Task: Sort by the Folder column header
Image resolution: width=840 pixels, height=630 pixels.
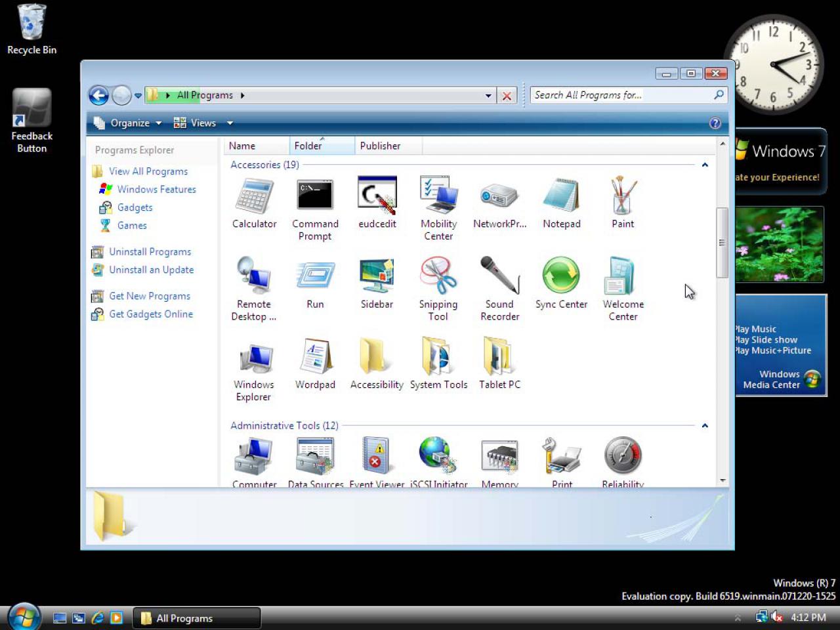Action: coord(322,146)
